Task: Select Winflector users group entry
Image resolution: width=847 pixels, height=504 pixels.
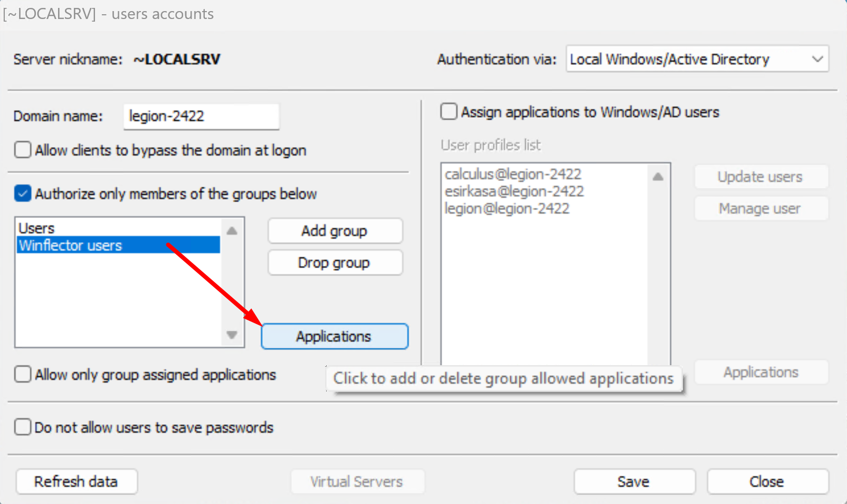Action: coord(71,245)
